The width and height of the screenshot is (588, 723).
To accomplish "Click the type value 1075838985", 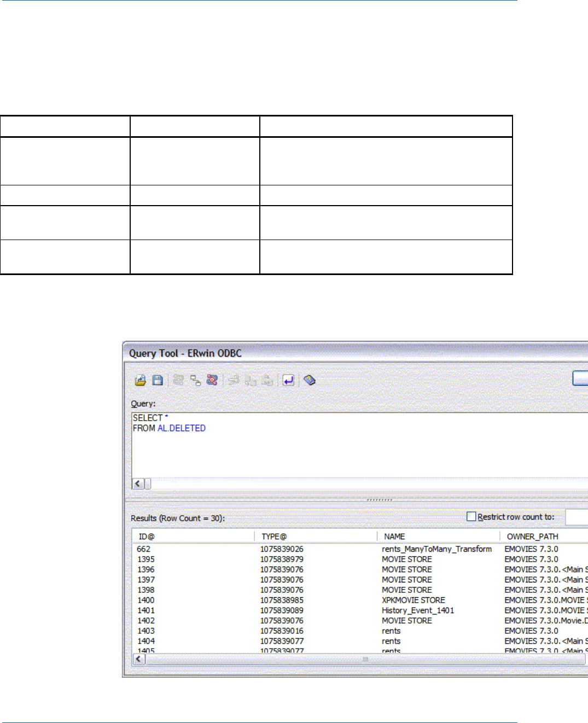I will coord(282,600).
